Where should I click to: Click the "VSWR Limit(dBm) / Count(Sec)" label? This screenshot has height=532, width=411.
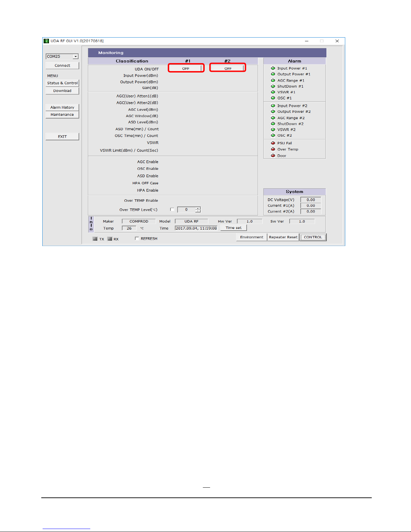click(x=129, y=150)
